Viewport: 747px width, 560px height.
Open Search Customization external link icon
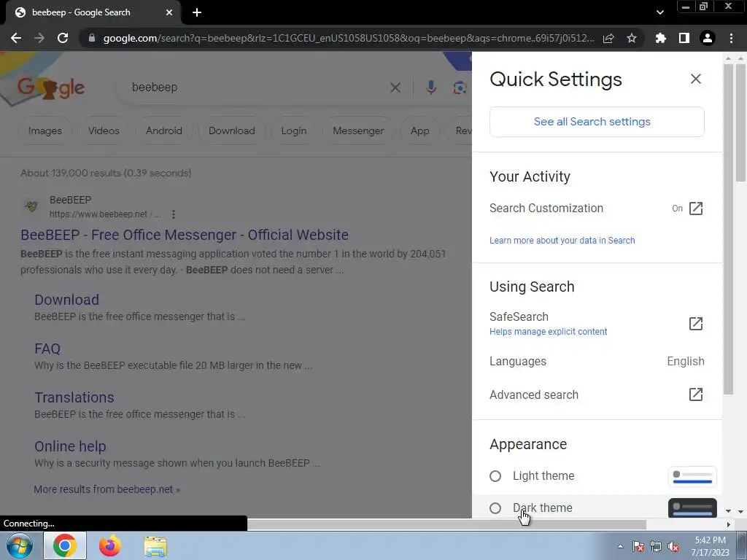(695, 208)
